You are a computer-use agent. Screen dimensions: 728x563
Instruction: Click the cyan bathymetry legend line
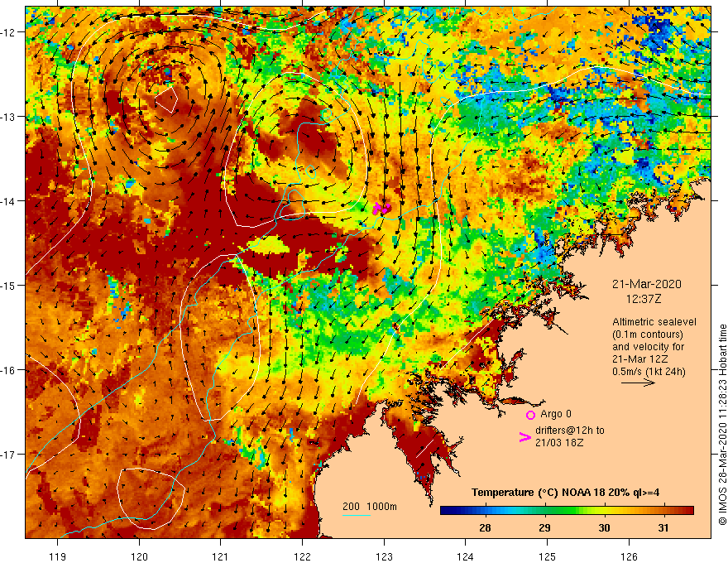point(356,515)
